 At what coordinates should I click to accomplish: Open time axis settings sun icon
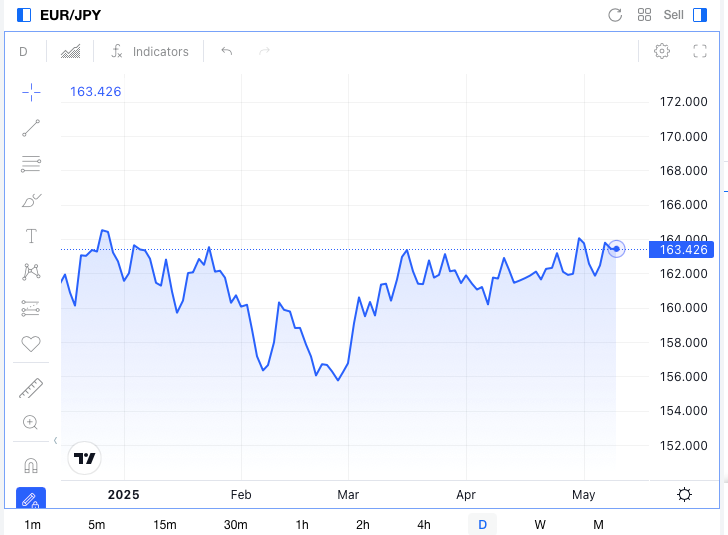click(x=684, y=495)
